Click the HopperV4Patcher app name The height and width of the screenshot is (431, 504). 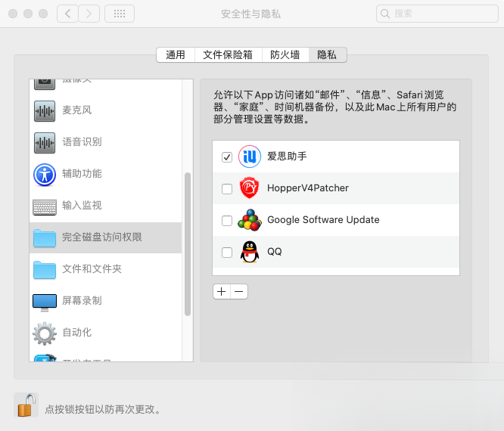[308, 188]
